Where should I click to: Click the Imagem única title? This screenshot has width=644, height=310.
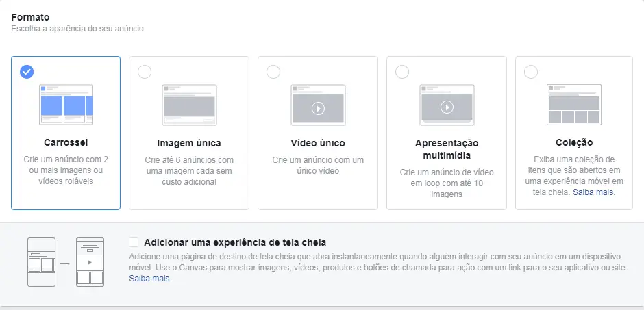coord(189,143)
